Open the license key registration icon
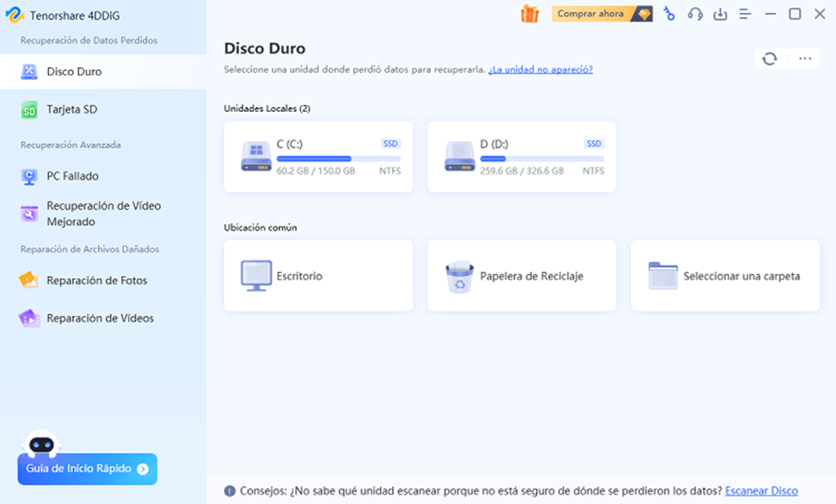The width and height of the screenshot is (836, 504). pos(668,14)
